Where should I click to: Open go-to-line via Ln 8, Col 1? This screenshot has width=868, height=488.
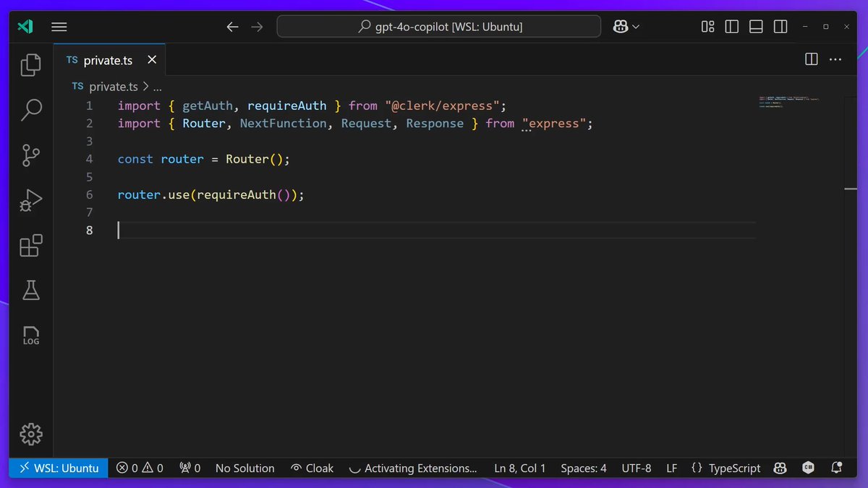(x=520, y=468)
